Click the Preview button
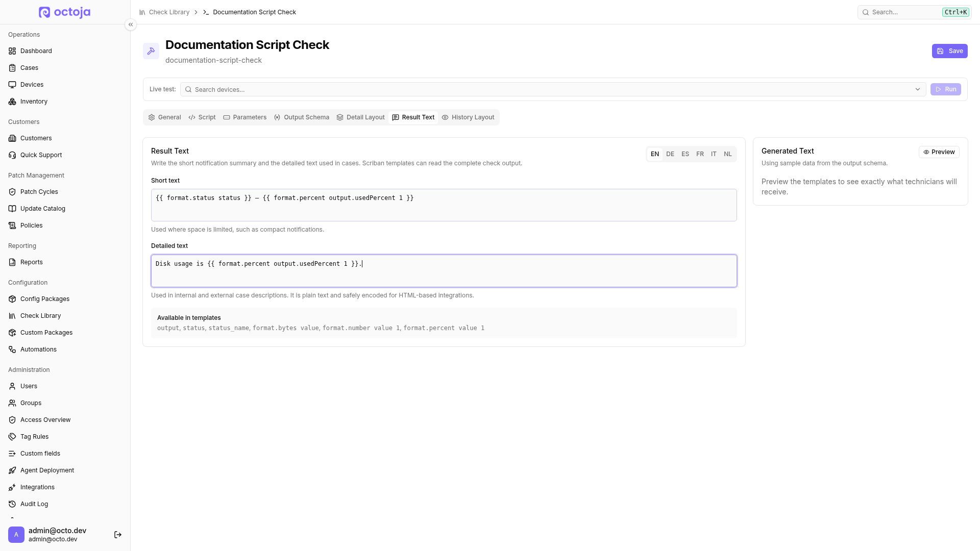The width and height of the screenshot is (980, 551). pyautogui.click(x=939, y=152)
